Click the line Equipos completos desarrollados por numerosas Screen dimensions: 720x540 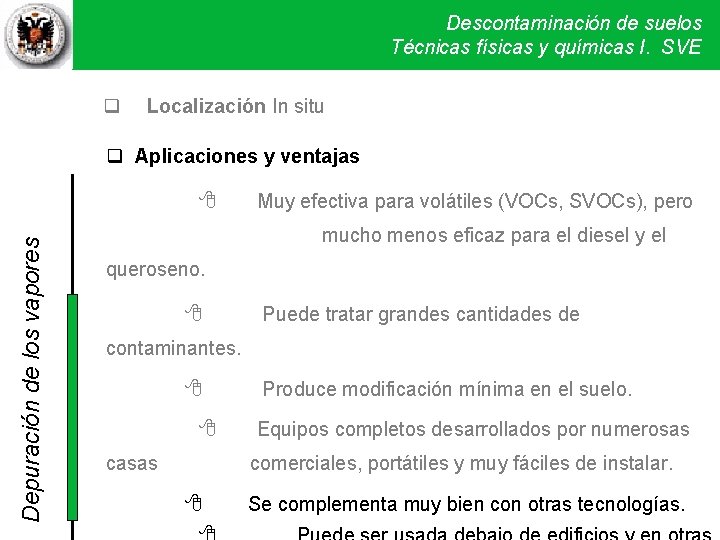[473, 430]
